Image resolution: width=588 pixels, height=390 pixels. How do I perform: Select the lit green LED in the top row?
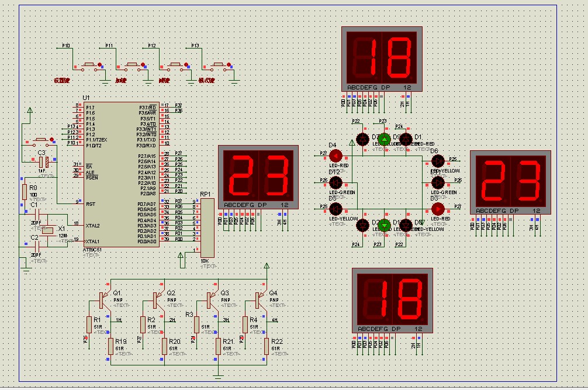pos(384,140)
